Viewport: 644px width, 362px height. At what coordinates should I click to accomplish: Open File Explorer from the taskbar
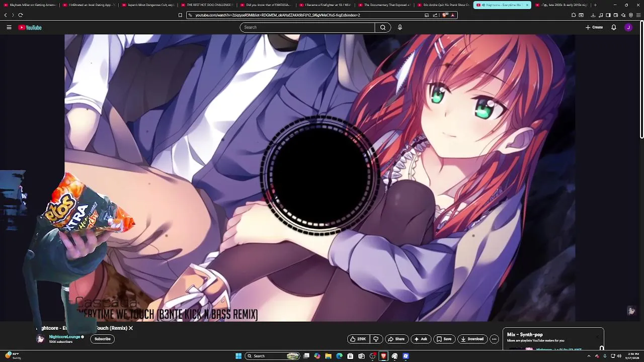[328, 356]
